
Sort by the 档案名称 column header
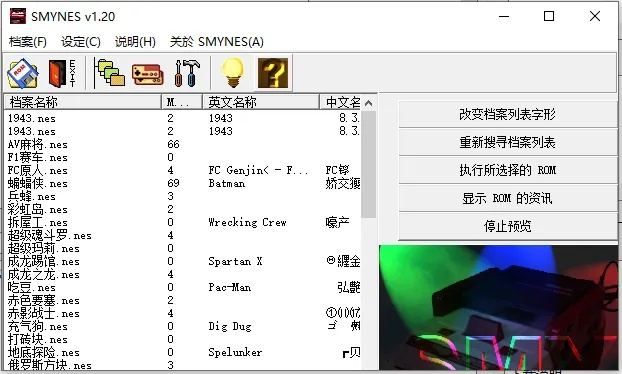tap(83, 102)
